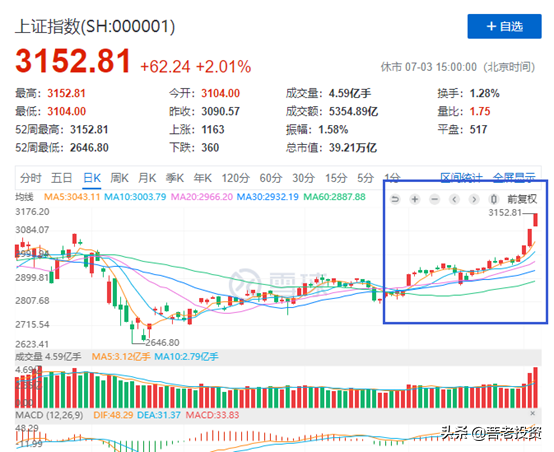
Task: Click the MA5:3043.11 moving average label
Action: coord(72,197)
